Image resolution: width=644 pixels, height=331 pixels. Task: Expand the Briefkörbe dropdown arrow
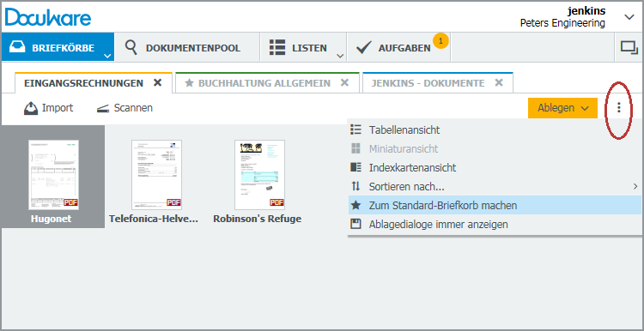pyautogui.click(x=106, y=56)
